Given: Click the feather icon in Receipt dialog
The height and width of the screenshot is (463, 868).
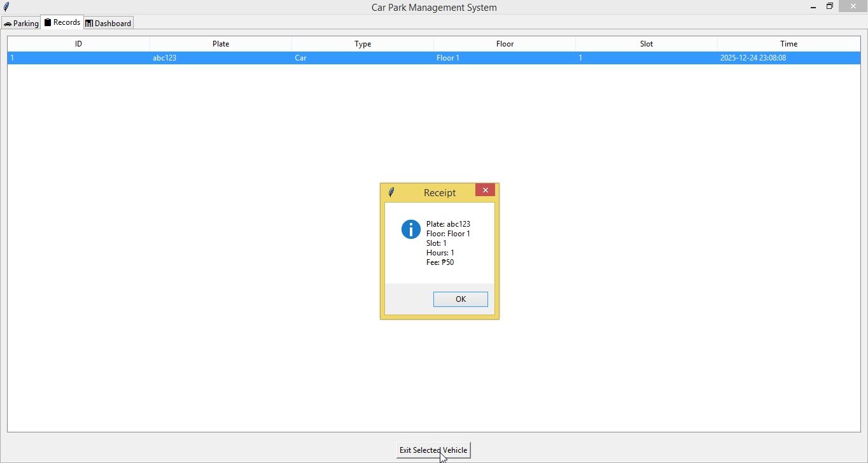Looking at the screenshot, I should coord(391,192).
